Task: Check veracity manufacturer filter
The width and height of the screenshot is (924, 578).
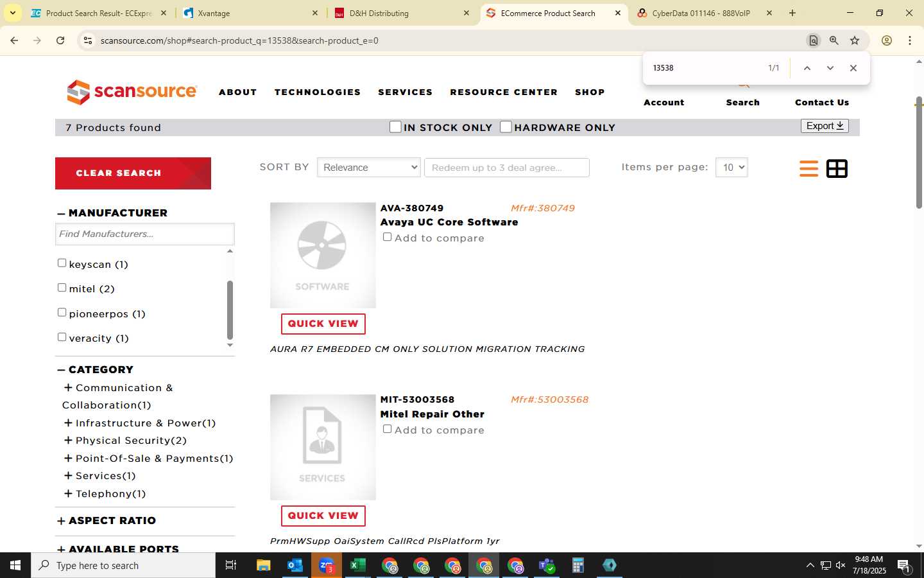Action: tap(62, 337)
